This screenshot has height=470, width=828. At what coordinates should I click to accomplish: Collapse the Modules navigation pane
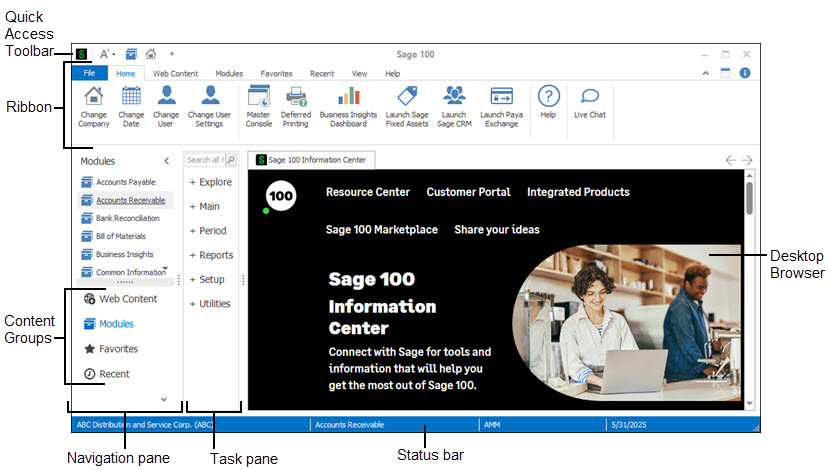click(x=167, y=160)
